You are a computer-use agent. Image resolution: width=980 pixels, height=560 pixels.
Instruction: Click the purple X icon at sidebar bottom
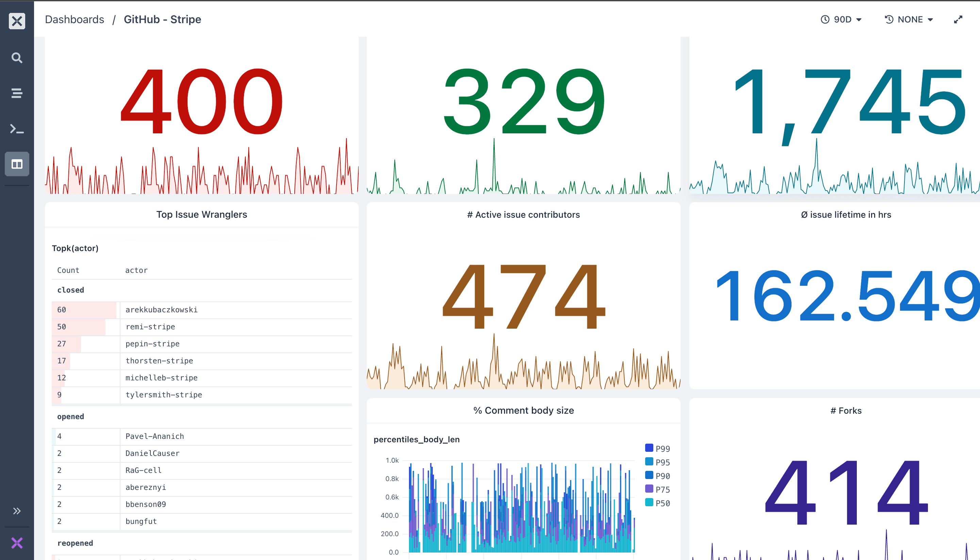[17, 543]
